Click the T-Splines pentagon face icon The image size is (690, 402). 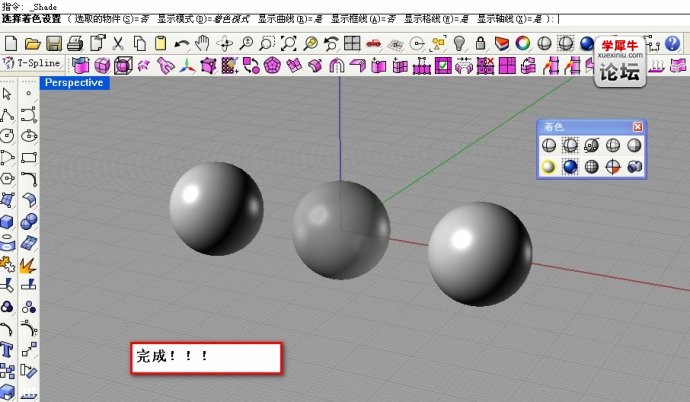click(272, 66)
